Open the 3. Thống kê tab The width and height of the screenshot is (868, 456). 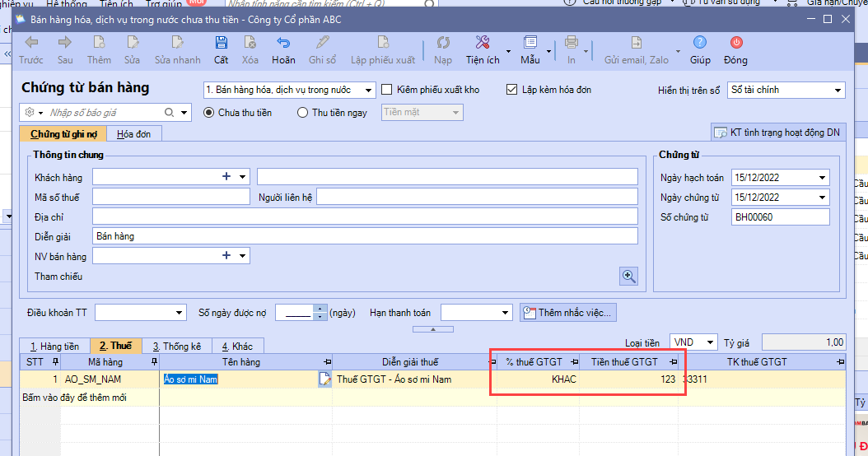click(x=176, y=347)
